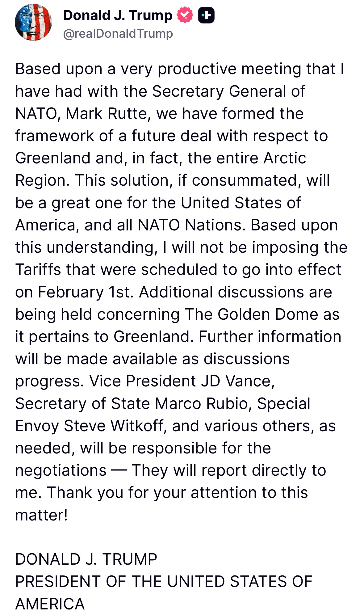This screenshot has width=364, height=615.
Task: Open the @realDonaldTrump handle link
Action: tap(118, 34)
